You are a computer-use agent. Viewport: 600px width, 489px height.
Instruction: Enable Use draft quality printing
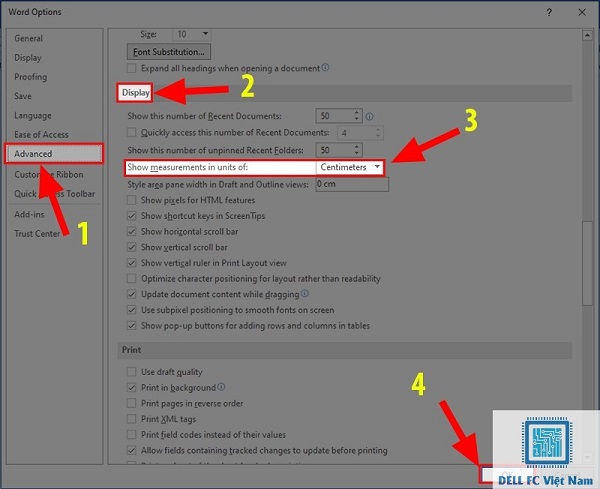(x=132, y=372)
